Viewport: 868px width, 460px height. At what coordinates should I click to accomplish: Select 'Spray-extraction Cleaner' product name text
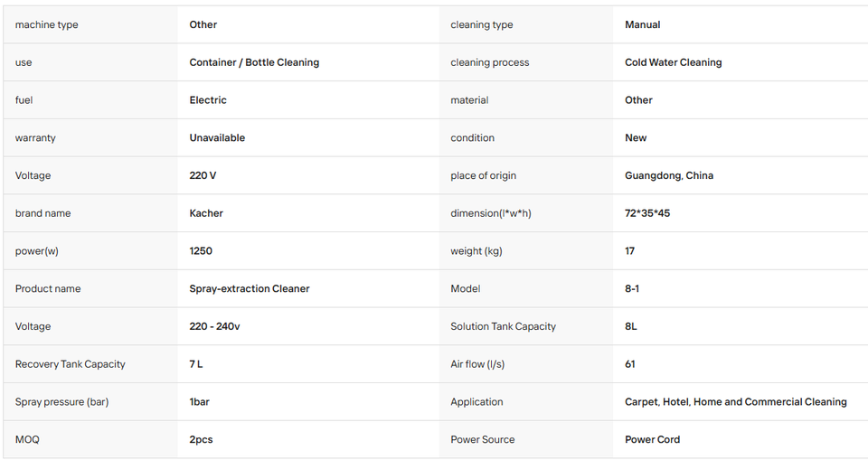click(x=250, y=288)
